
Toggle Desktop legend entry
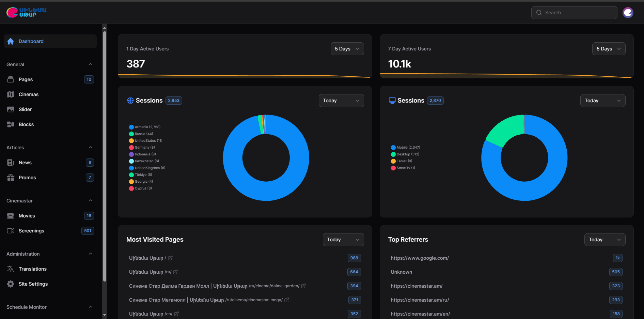click(x=405, y=154)
